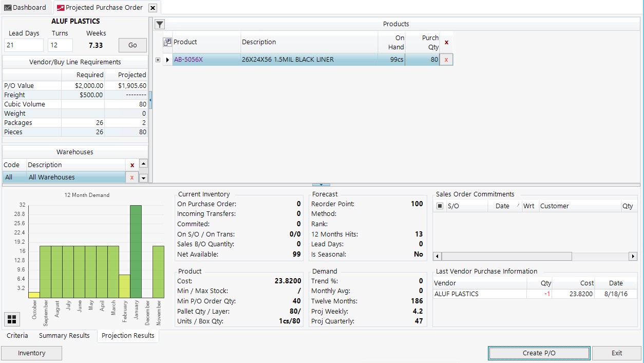
Task: Click the down arrow on the Warehouses scrollbar
Action: coord(144,177)
